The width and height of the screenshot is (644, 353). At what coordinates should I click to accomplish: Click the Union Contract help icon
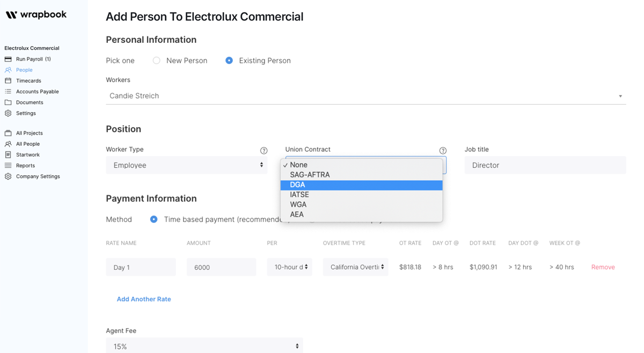443,151
